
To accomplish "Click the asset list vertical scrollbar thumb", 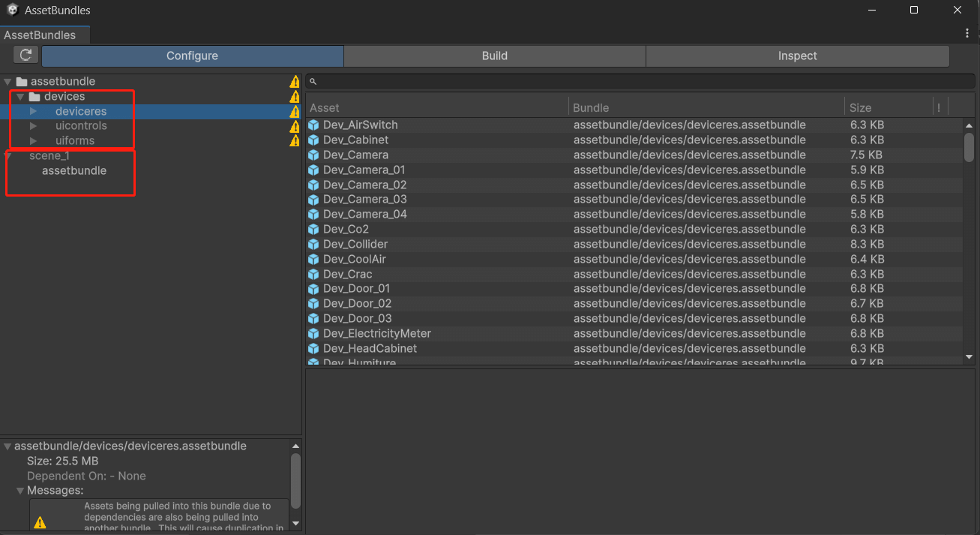I will coord(969,146).
